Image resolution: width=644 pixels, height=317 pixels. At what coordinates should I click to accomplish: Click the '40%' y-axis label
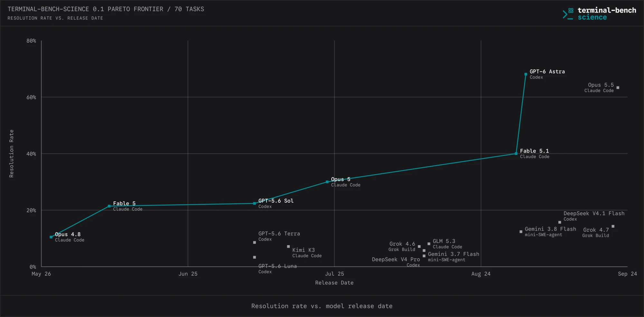[x=31, y=154]
